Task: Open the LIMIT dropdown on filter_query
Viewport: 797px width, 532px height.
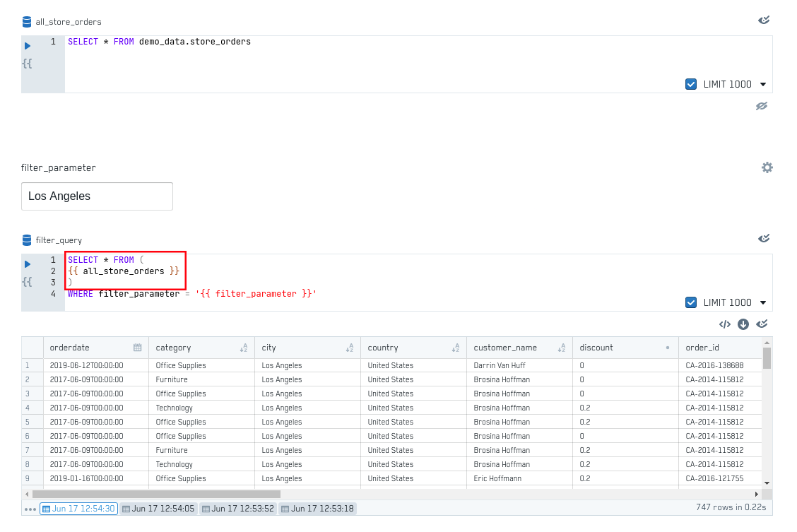Action: (x=762, y=302)
